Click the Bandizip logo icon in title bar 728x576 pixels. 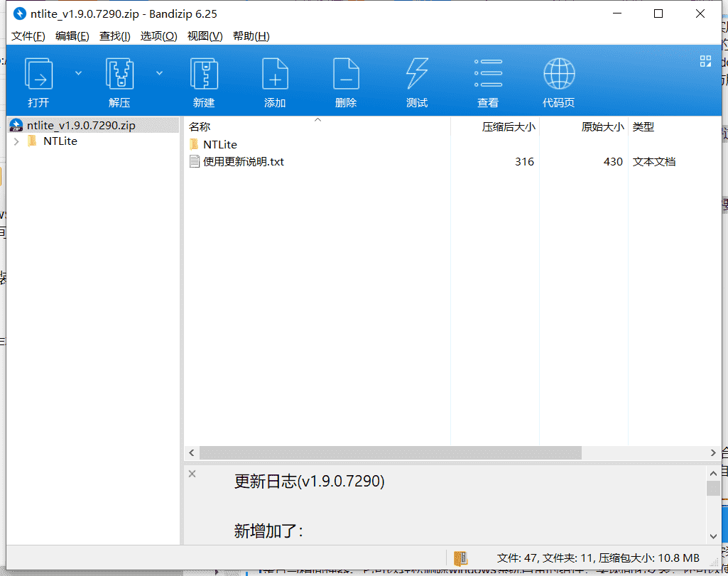(x=19, y=14)
